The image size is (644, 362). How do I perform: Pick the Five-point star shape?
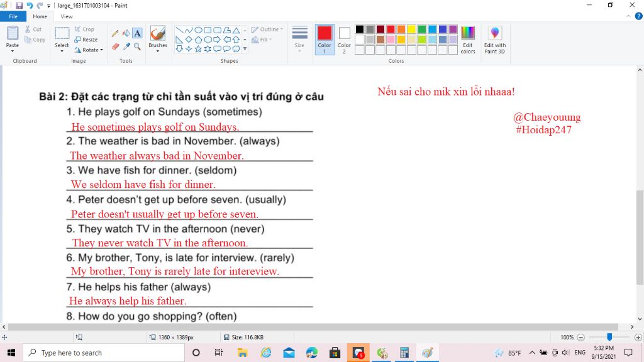coord(198,49)
